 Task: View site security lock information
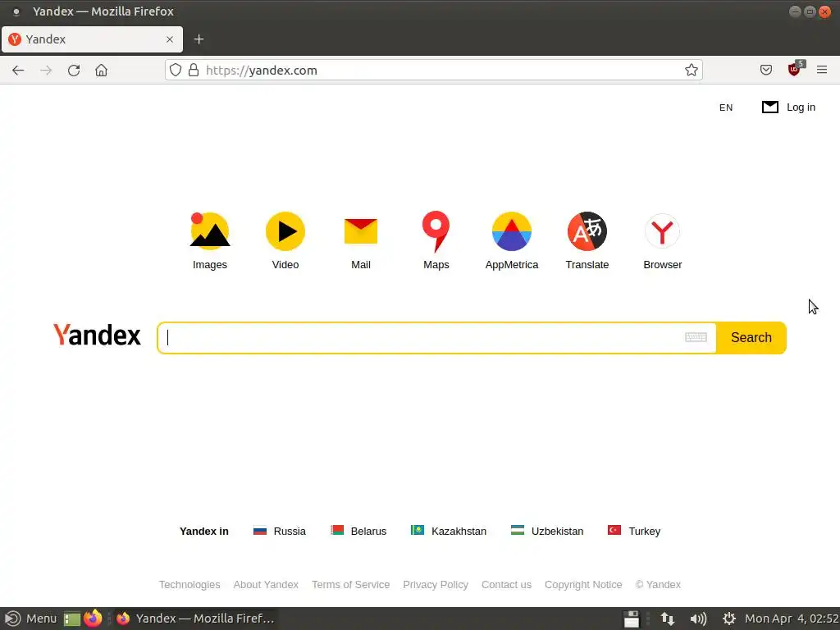(194, 71)
